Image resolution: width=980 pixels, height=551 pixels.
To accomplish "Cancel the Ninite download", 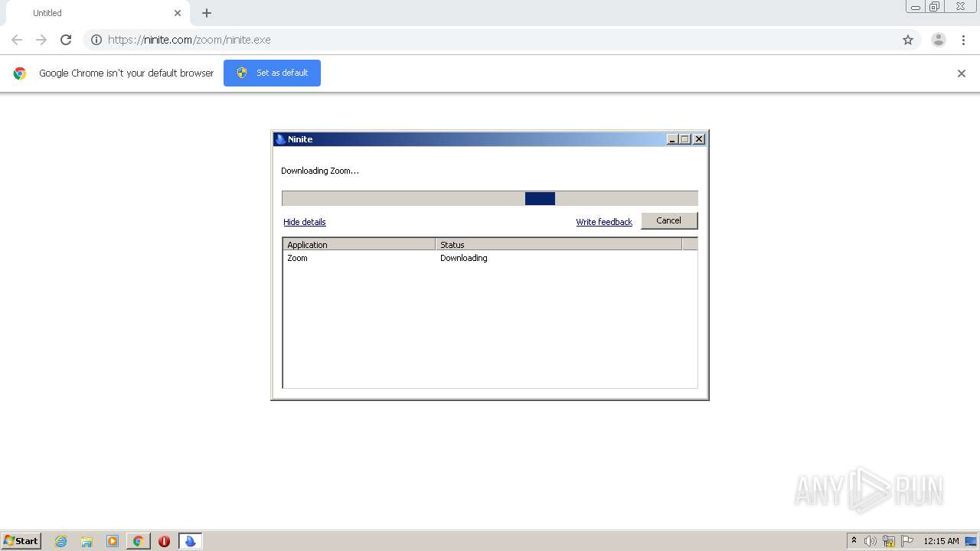I will (669, 220).
